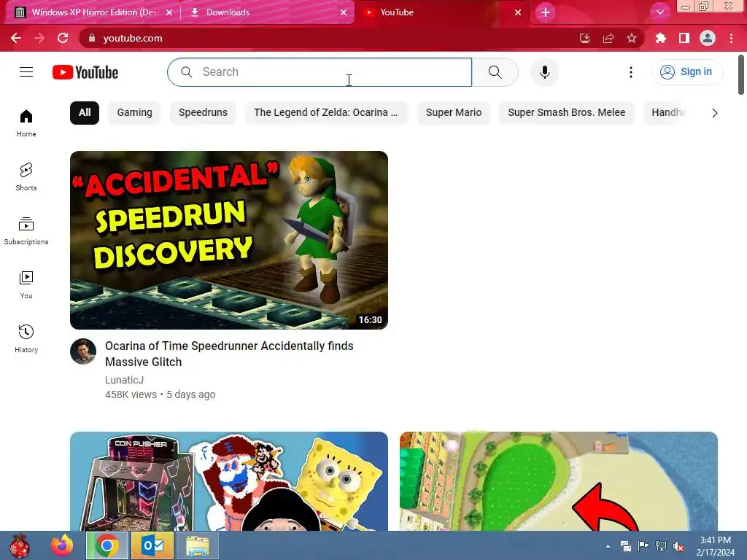This screenshot has height=560, width=747.
Task: Select the Super Smash Bros. Melee chip
Action: pyautogui.click(x=566, y=113)
